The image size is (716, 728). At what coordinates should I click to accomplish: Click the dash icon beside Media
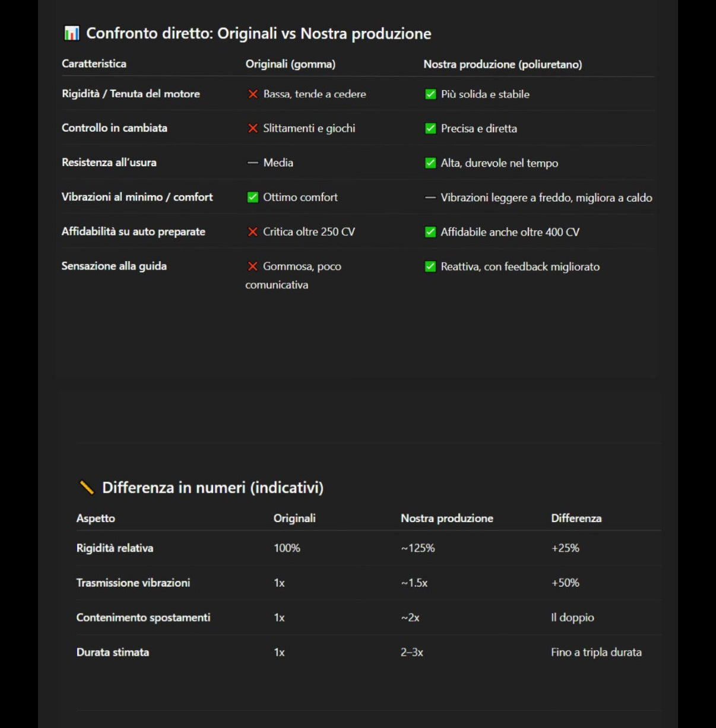coord(253,163)
